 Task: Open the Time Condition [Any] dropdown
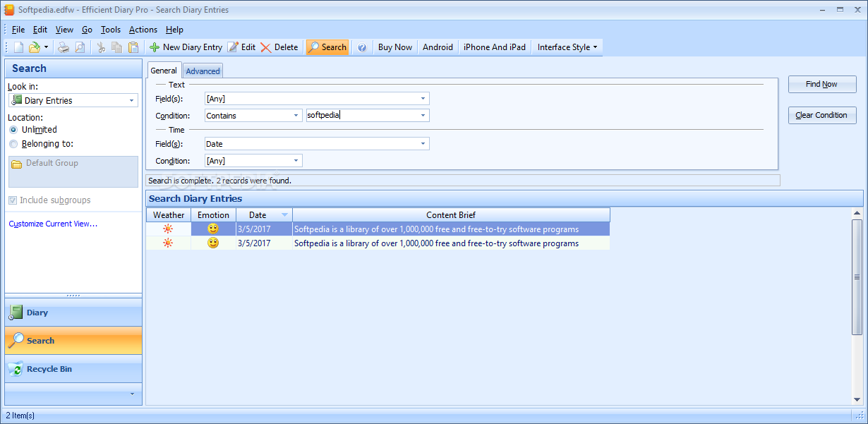[253, 161]
